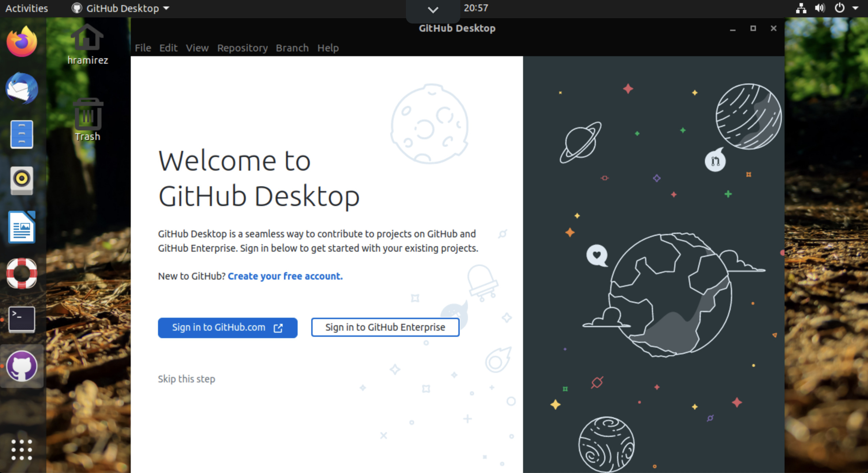This screenshot has width=868, height=473.
Task: Open the Branch menu
Action: (x=292, y=48)
